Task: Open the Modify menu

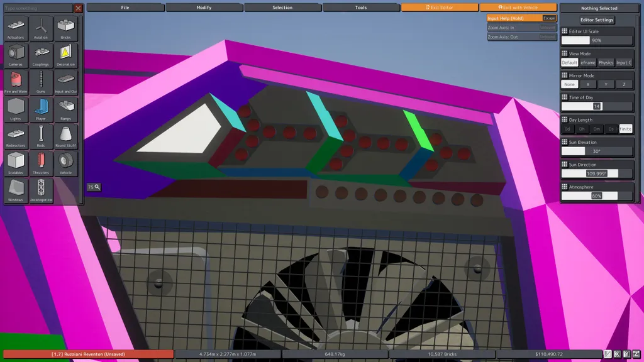Action: click(204, 8)
